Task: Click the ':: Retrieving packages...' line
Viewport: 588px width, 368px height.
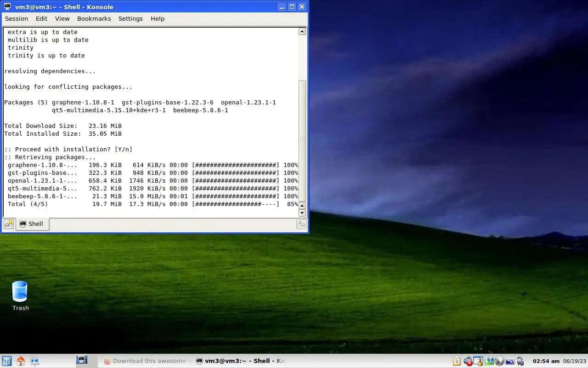Action: (x=50, y=157)
